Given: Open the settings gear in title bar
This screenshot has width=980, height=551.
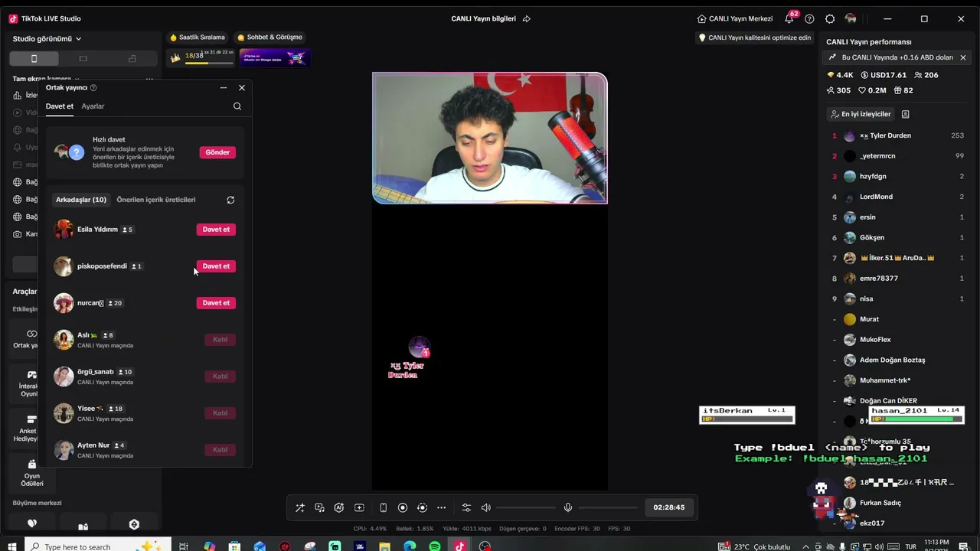Looking at the screenshot, I should (x=830, y=18).
